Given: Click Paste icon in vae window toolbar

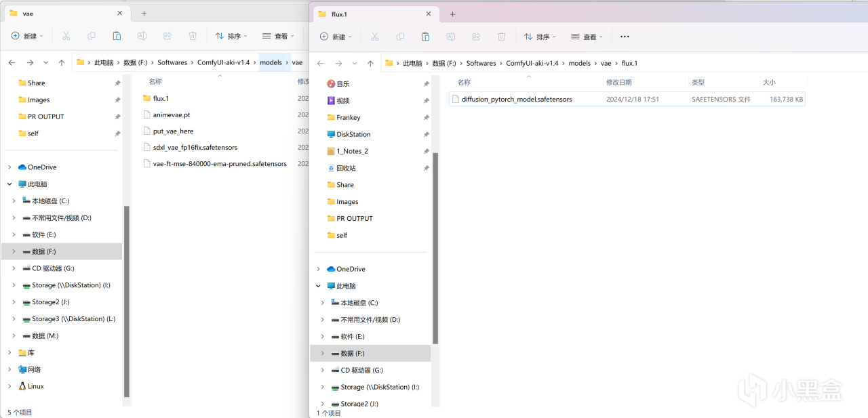Looking at the screenshot, I should coord(117,36).
